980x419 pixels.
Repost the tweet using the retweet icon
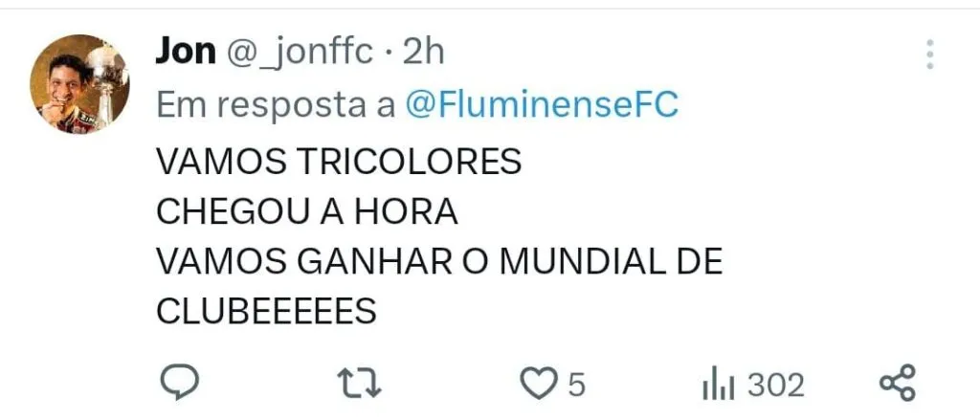(x=361, y=384)
